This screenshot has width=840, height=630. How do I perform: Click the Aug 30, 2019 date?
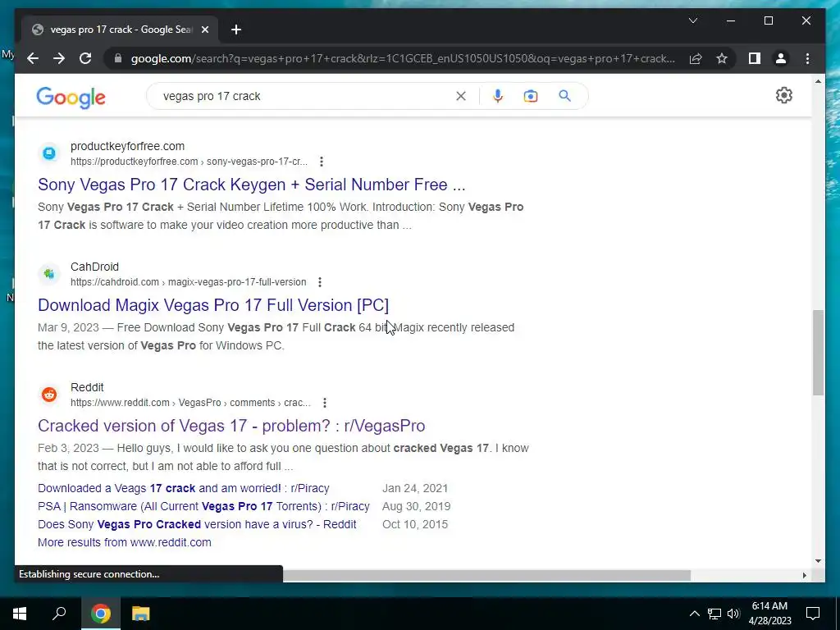coord(416,506)
